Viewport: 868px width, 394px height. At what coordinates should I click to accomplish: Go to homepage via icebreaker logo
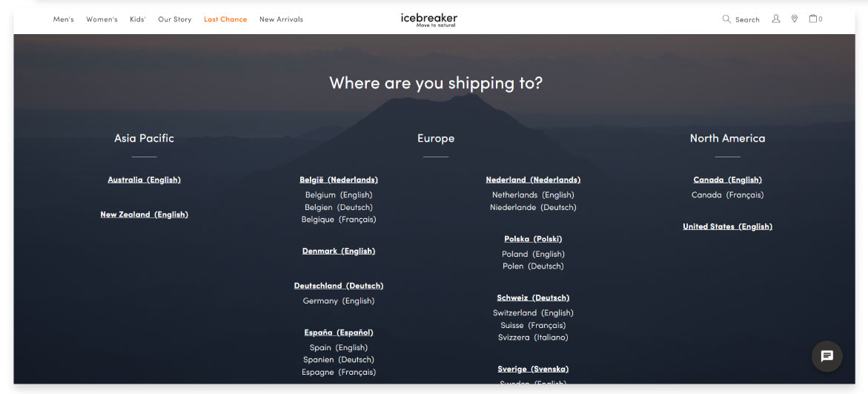[428, 19]
